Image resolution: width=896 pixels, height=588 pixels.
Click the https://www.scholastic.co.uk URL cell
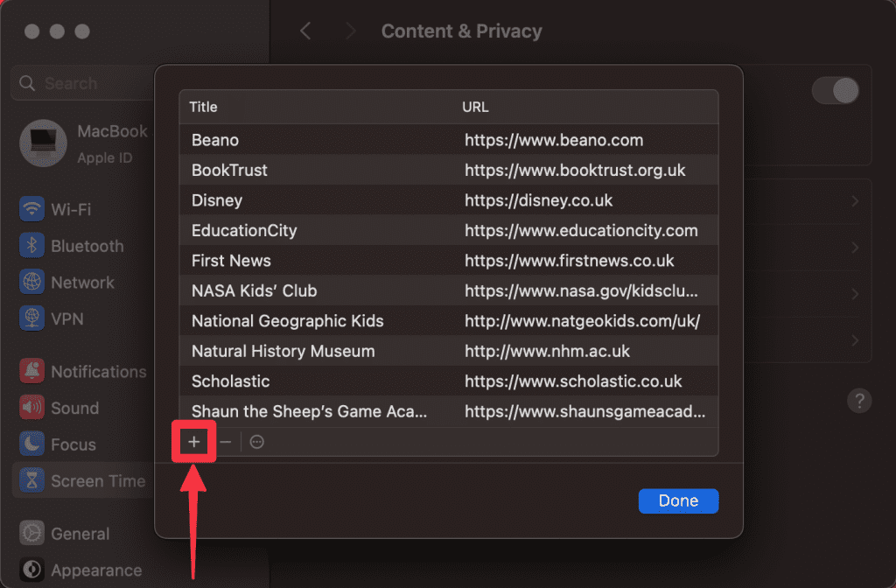coord(573,381)
